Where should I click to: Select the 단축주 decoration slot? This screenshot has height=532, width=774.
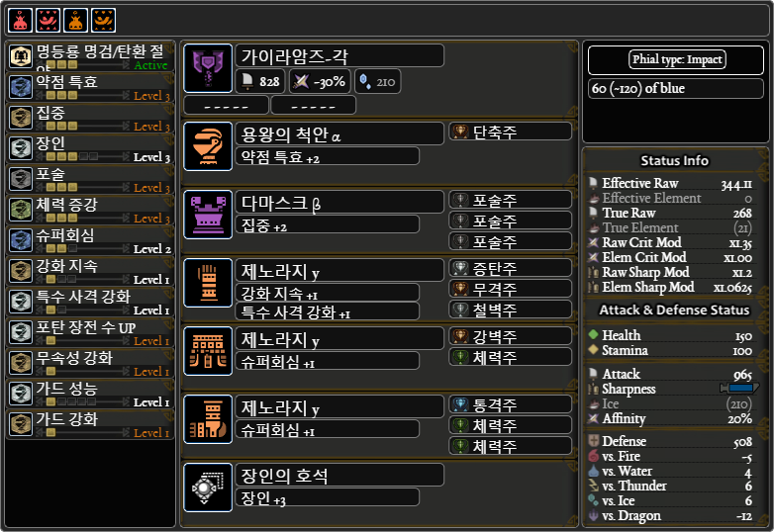click(x=511, y=132)
